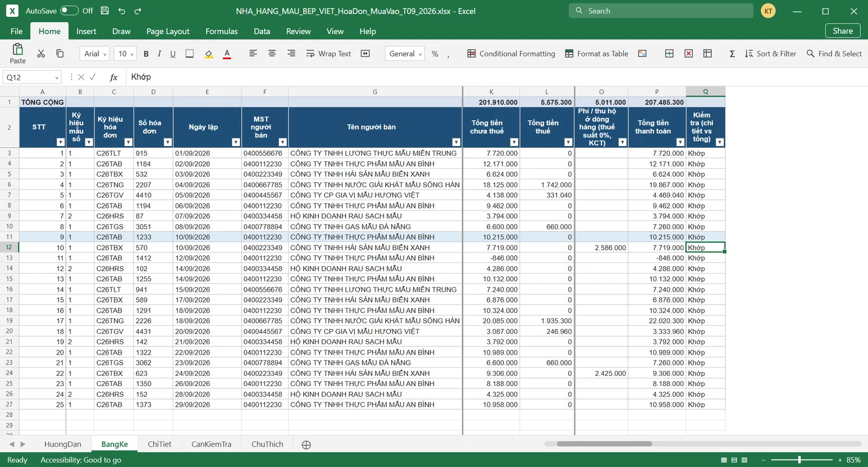Viewport: 868px width, 467px height.
Task: Open Conditional Formatting options
Action: point(511,54)
